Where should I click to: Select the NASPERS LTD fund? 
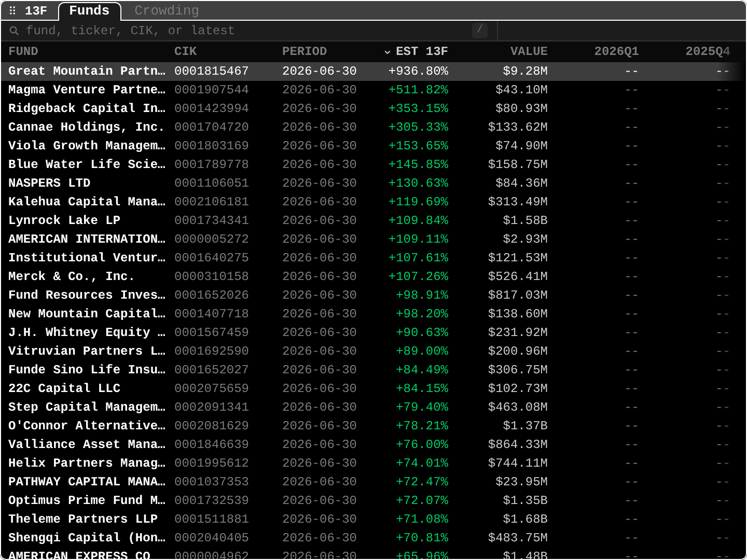coord(374,183)
